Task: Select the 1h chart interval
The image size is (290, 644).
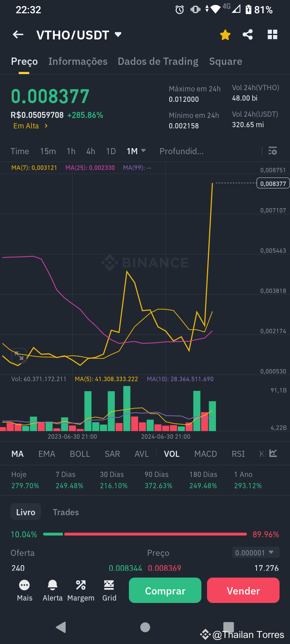Action: tap(71, 151)
